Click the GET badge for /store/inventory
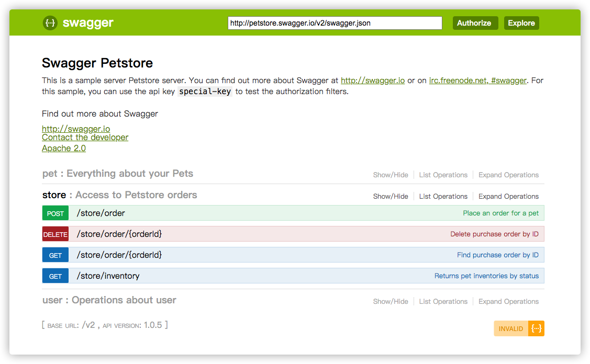590x364 pixels. coord(55,276)
